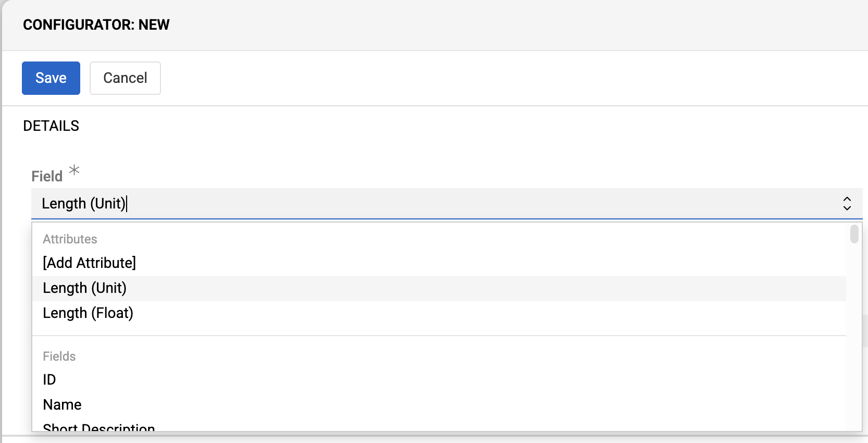Click the down arrow of the spinner icon

tap(847, 207)
